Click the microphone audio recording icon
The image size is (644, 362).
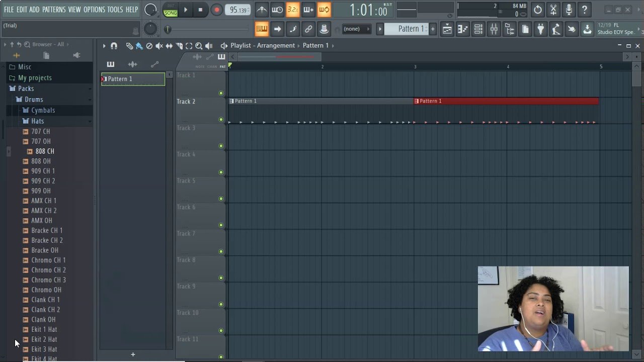(x=569, y=10)
